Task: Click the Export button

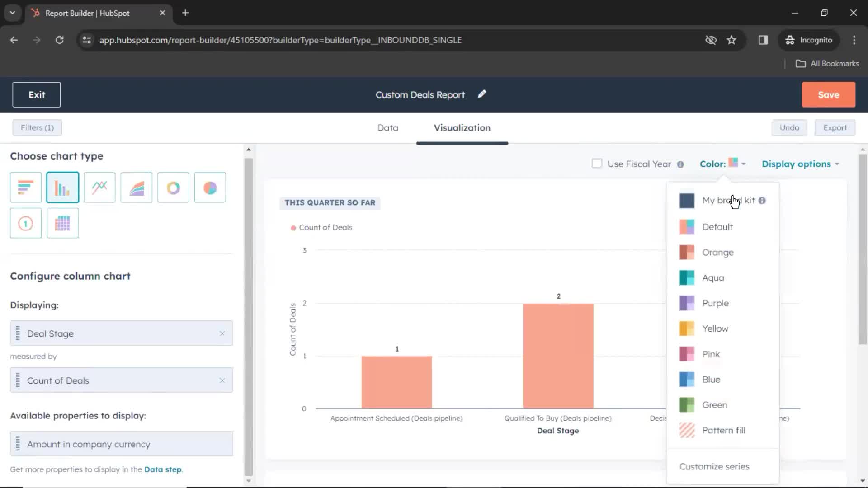Action: [835, 128]
